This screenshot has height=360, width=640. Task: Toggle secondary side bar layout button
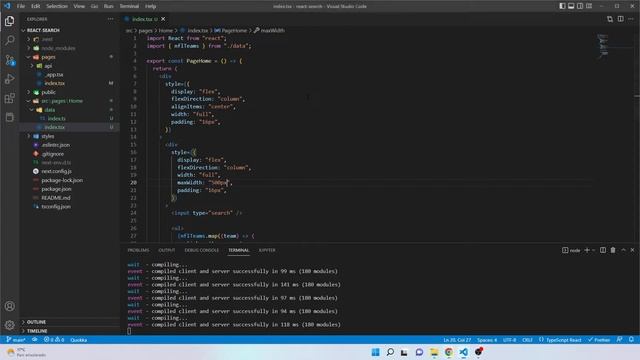(580, 6)
